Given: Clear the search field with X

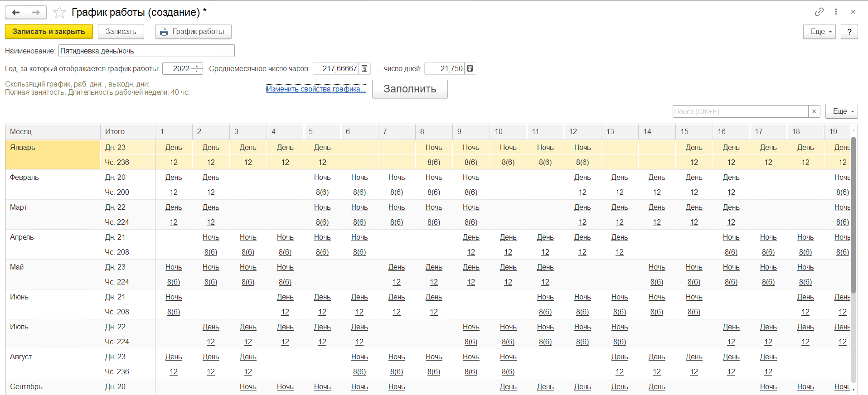Looking at the screenshot, I should 814,111.
